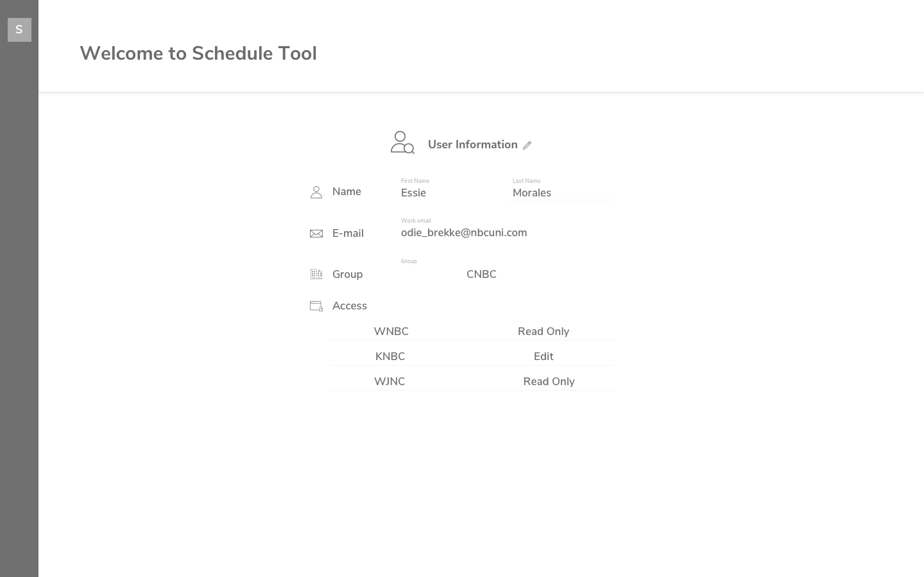924x577 pixels.
Task: Open the Group field showing CNBC
Action: 481,274
